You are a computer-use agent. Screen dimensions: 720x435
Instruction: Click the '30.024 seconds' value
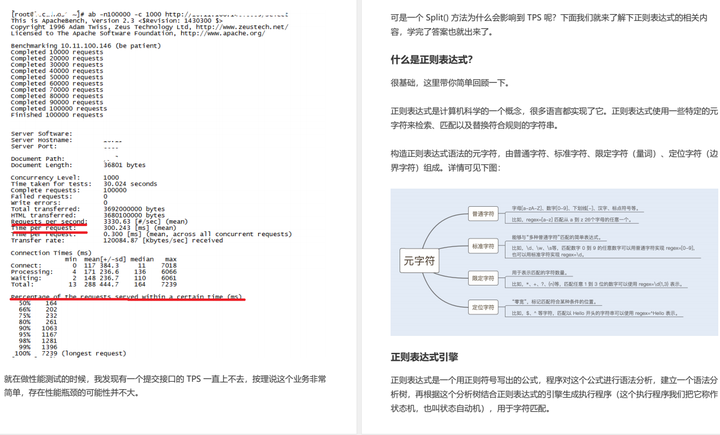coord(130,184)
